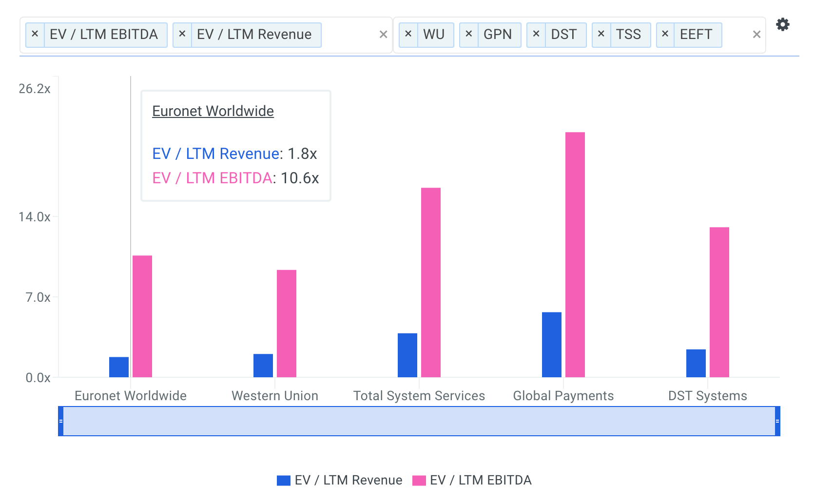Viewport: 814px width, 504px height.
Task: Click Global Payments blue Revenue bar
Action: pos(552,345)
